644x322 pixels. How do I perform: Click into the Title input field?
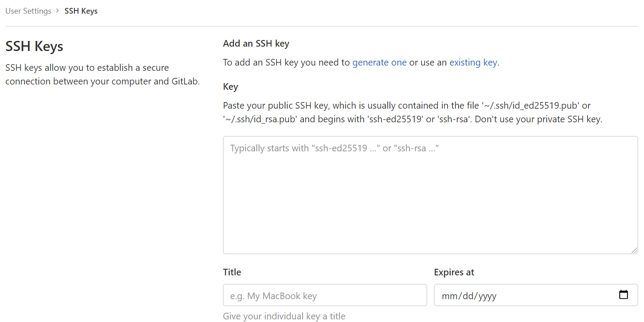(x=325, y=295)
